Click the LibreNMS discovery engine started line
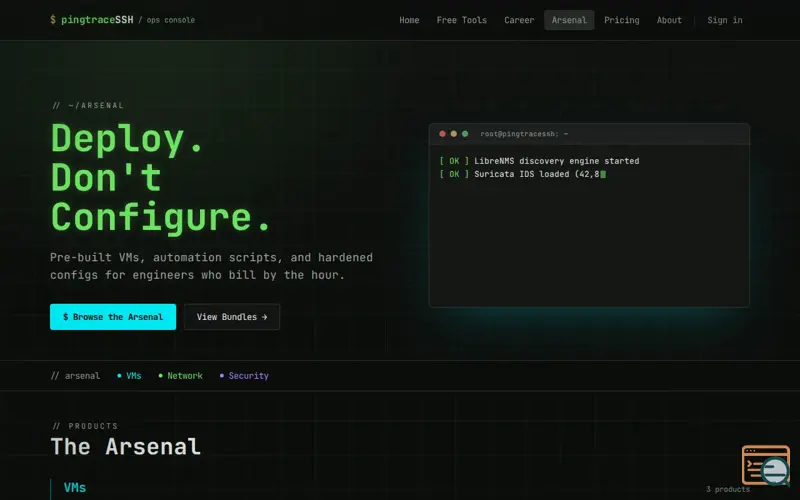The image size is (800, 500). pos(539,161)
